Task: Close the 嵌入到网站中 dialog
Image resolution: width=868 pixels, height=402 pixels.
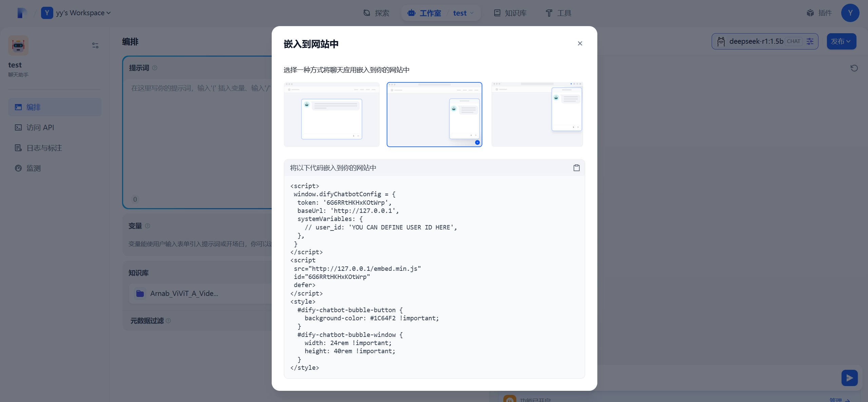Action: click(x=580, y=43)
